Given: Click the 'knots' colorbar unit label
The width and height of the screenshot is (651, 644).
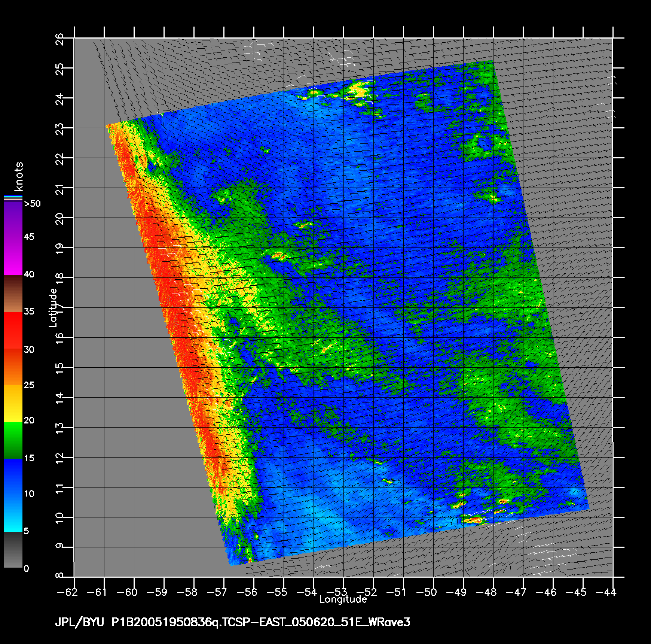Looking at the screenshot, I should pyautogui.click(x=18, y=176).
